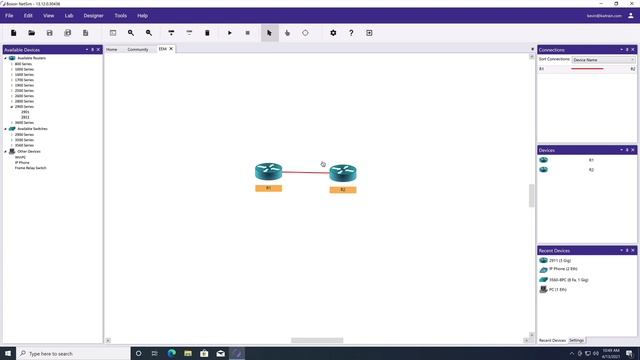Select R2 in the Devices panel
The height and width of the screenshot is (360, 640).
tap(587, 170)
